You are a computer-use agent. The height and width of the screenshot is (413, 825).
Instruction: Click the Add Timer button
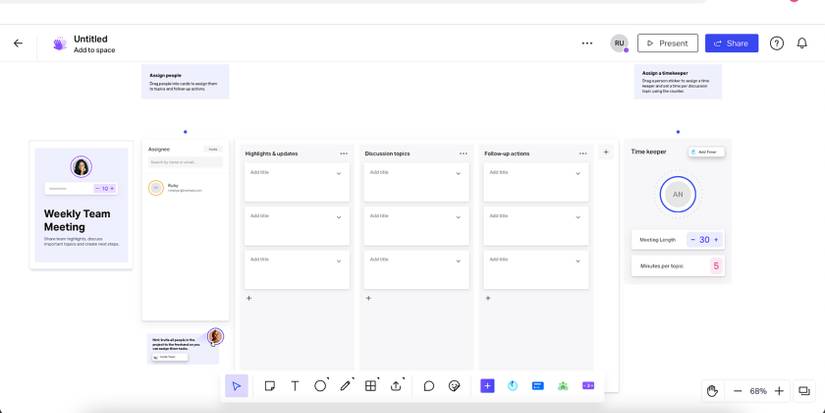coord(706,152)
